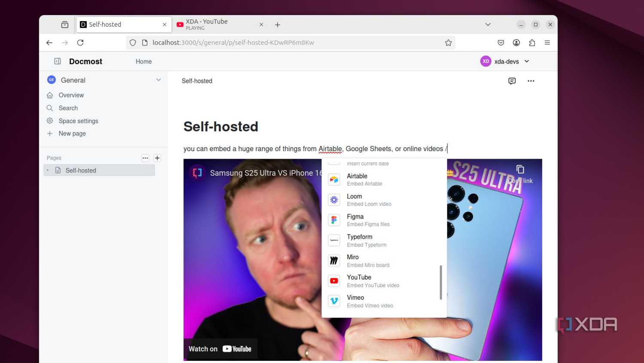Viewport: 644px width, 363px height.
Task: Select the Self-hosted page in the tree
Action: (x=99, y=170)
